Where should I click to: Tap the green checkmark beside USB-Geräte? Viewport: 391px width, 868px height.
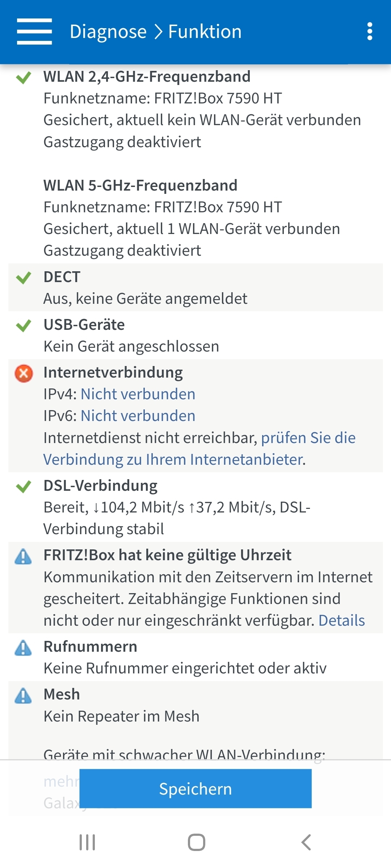coord(24,325)
